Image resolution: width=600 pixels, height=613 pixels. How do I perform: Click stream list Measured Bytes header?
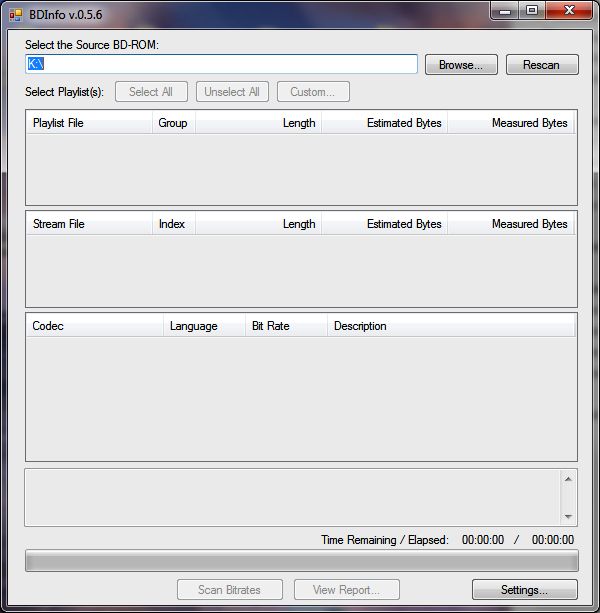(511, 224)
